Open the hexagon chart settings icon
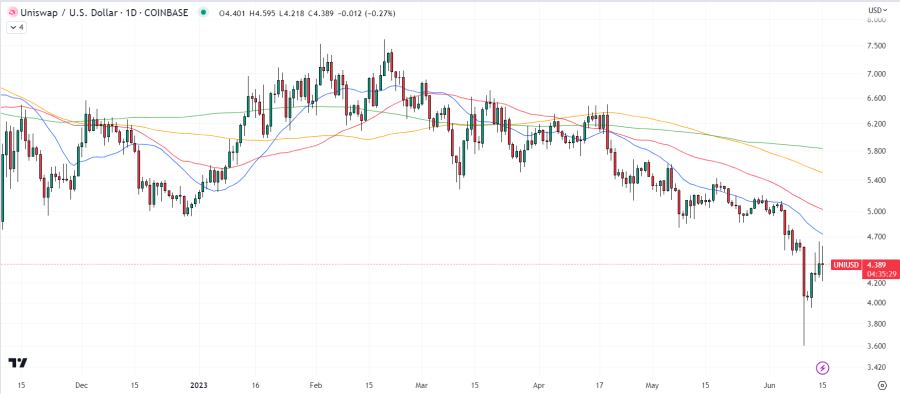 tap(886, 385)
